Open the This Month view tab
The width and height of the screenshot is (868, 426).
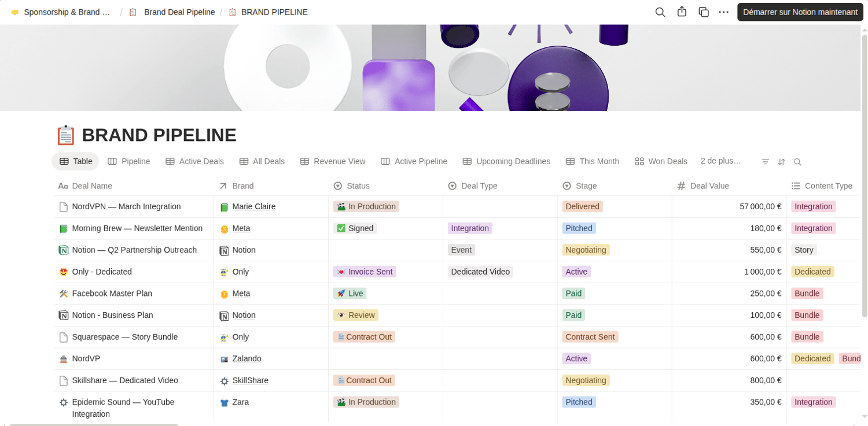593,161
